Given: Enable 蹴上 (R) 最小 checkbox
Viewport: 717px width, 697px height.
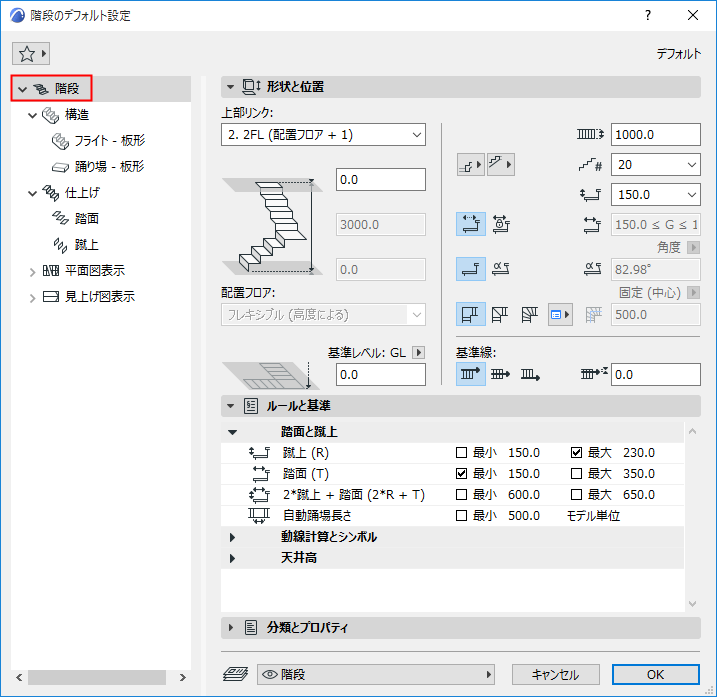Looking at the screenshot, I should [461, 453].
